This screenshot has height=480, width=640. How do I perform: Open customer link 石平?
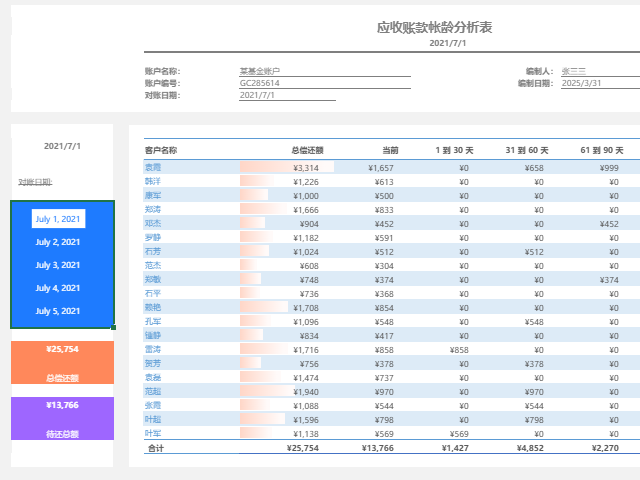(x=153, y=293)
